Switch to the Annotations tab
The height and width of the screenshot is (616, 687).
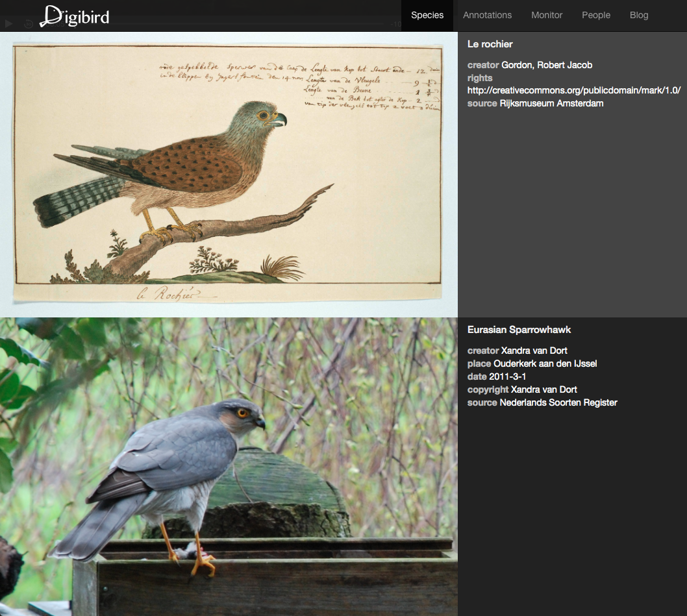pos(487,16)
